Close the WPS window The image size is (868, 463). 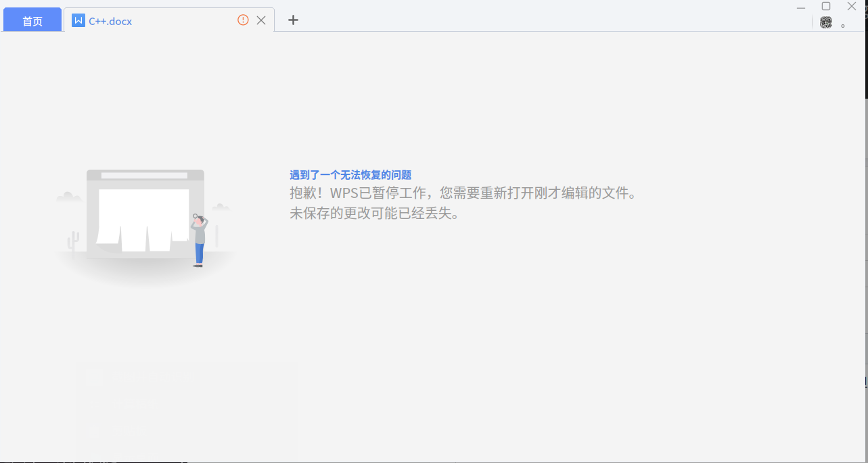click(852, 6)
